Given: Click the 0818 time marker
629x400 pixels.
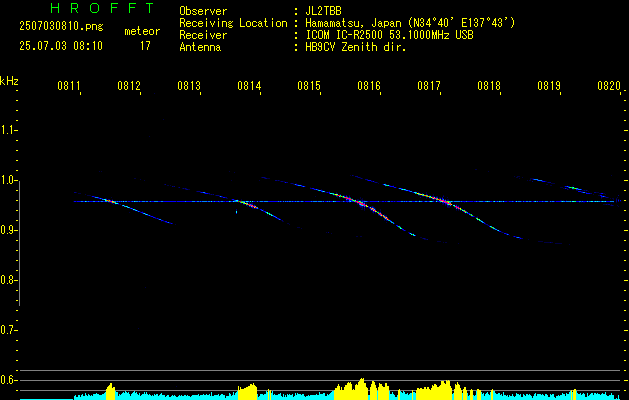Looking at the screenshot, I should [489, 86].
